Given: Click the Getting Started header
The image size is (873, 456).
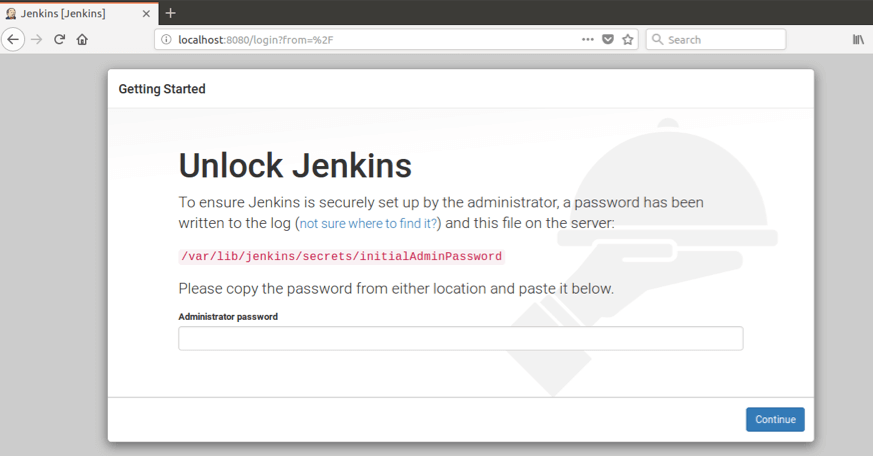Looking at the screenshot, I should pyautogui.click(x=162, y=89).
